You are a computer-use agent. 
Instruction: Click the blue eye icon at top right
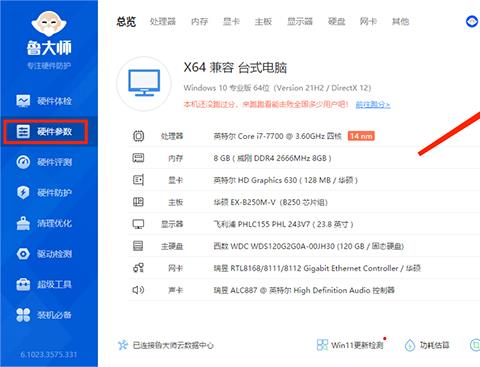click(472, 22)
